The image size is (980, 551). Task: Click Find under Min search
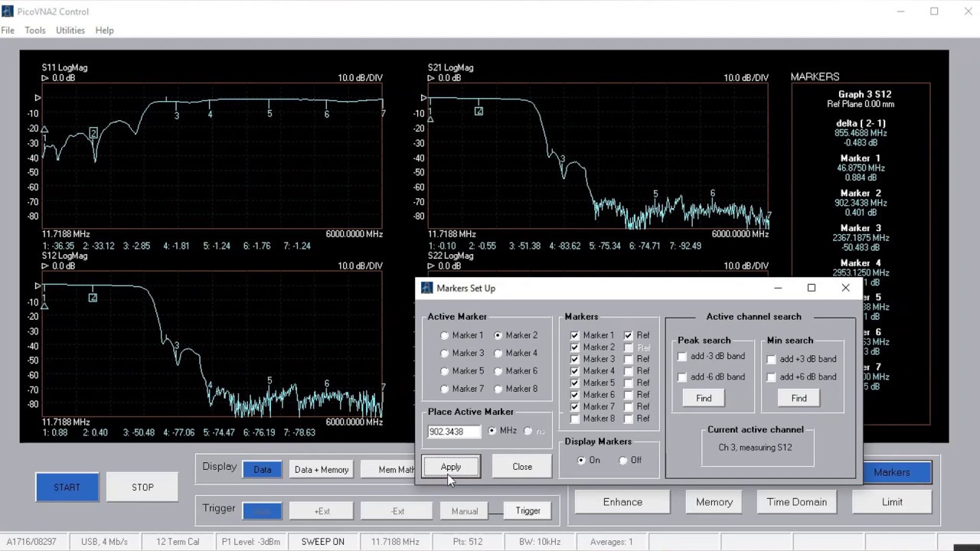pyautogui.click(x=799, y=398)
